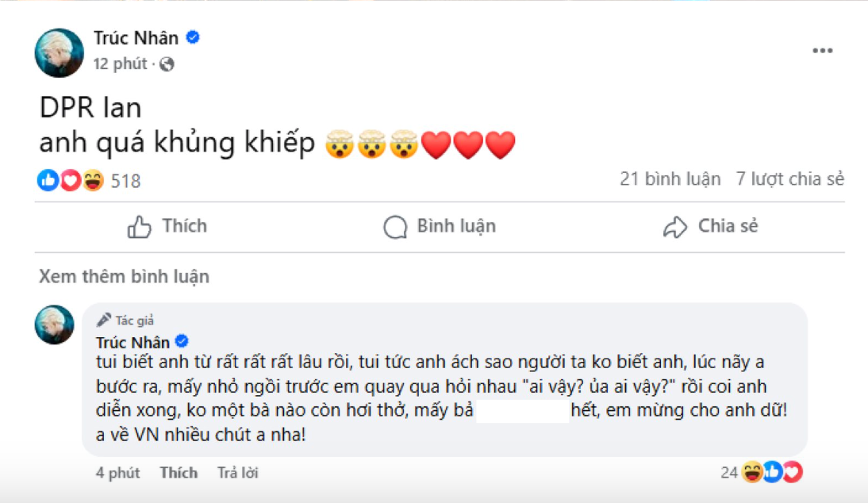This screenshot has width=868, height=503.
Task: Open the 21 bình luận comments list
Action: pos(670,179)
